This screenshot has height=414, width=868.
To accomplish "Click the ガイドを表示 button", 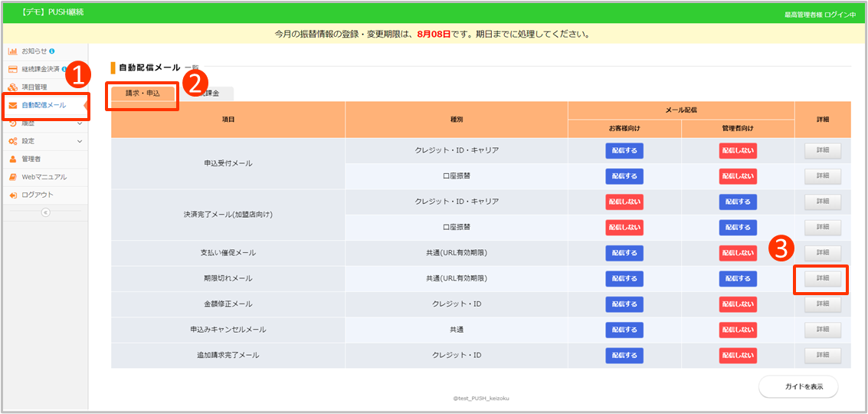I will 798,386.
